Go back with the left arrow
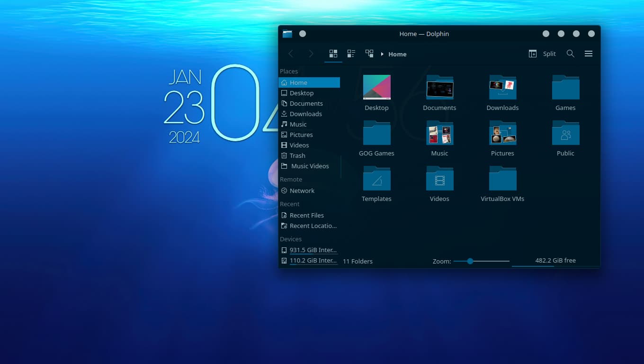 [x=291, y=54]
